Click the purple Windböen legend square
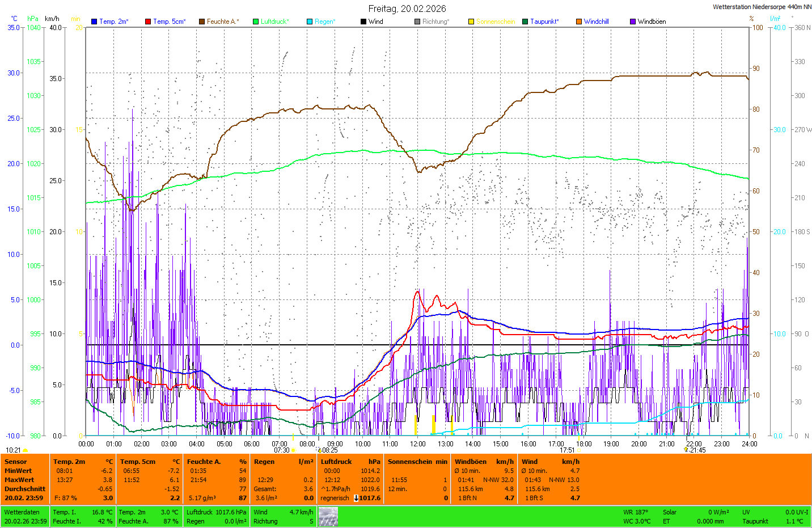Image resolution: width=812 pixels, height=528 pixels. tap(633, 22)
